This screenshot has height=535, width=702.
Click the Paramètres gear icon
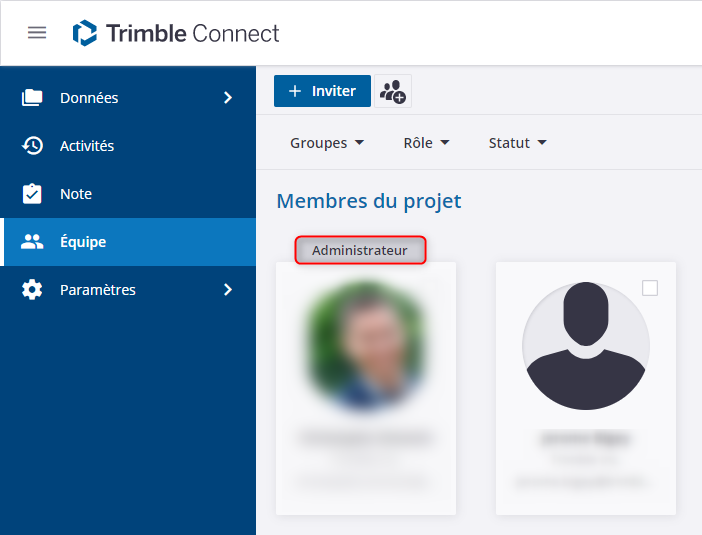point(33,290)
